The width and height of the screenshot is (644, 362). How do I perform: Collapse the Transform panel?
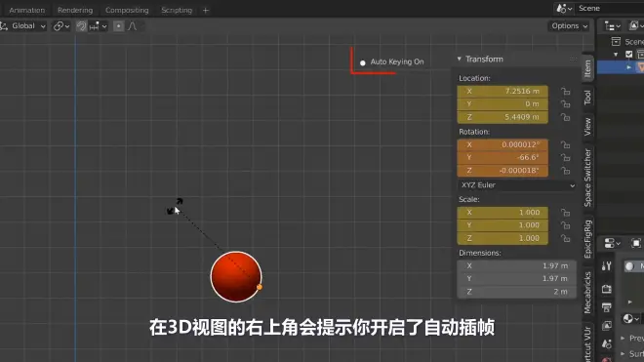(460, 60)
